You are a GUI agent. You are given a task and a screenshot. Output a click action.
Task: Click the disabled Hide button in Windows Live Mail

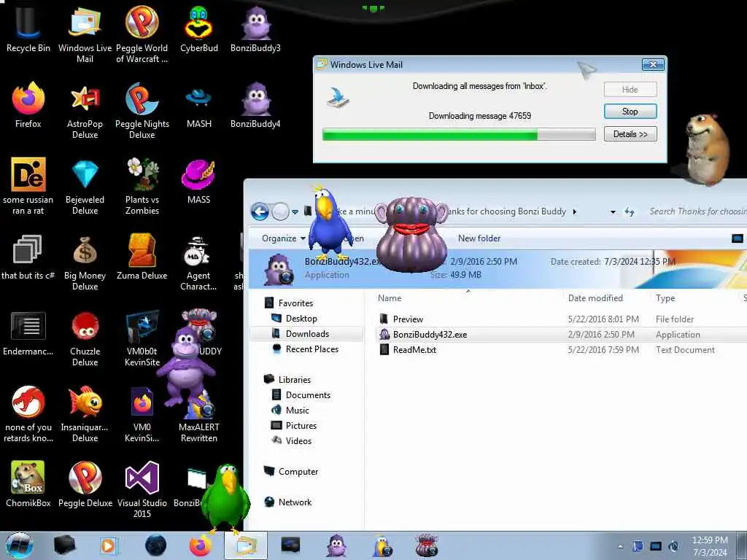pyautogui.click(x=630, y=90)
